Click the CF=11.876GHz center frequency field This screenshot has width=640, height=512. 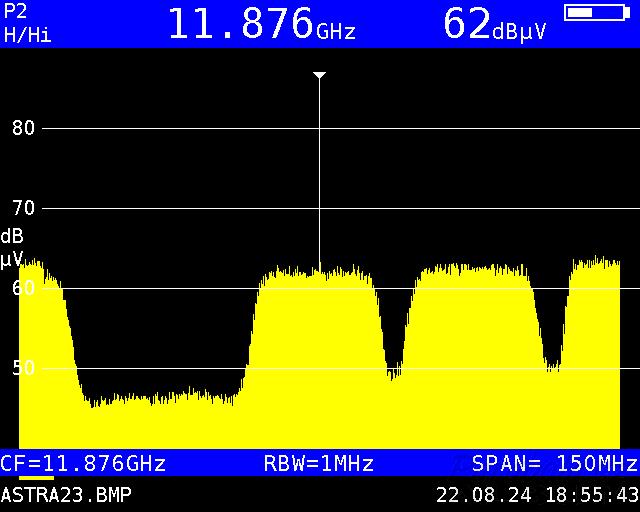(x=83, y=464)
